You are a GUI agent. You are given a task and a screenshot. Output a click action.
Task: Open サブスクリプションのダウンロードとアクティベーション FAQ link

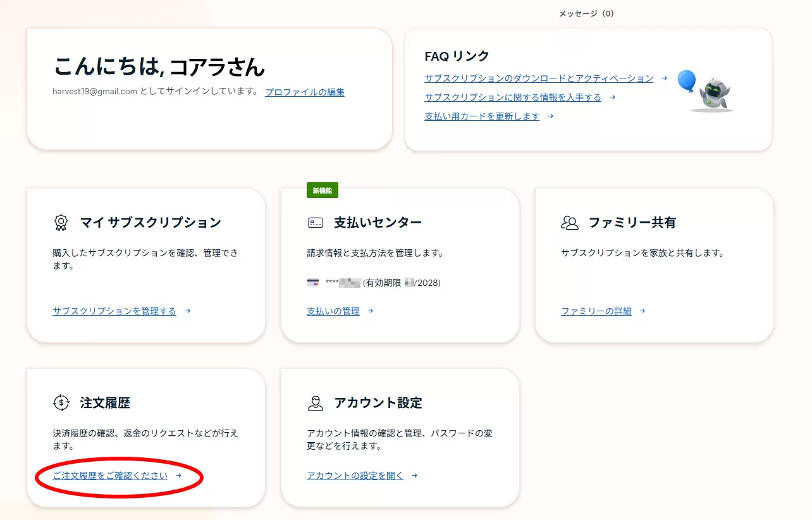coord(539,78)
